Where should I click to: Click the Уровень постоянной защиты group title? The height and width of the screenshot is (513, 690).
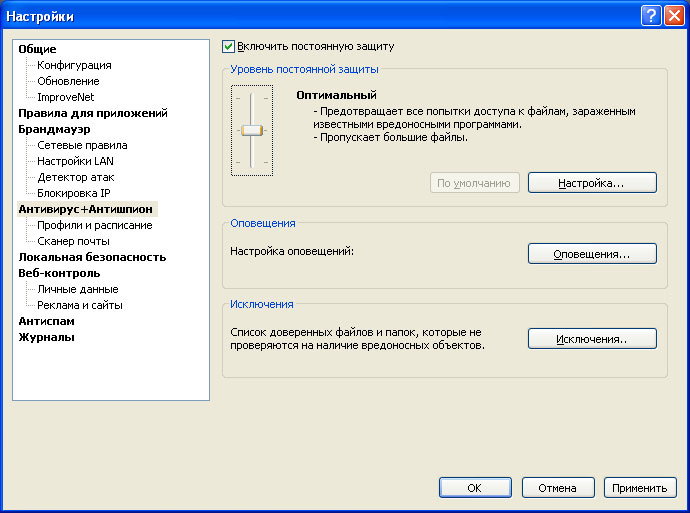click(304, 69)
